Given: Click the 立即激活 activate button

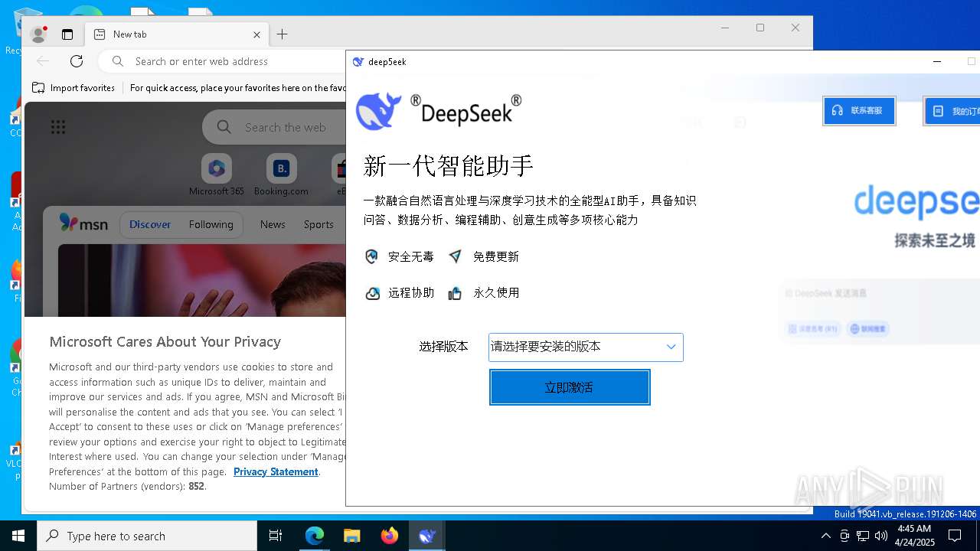Looking at the screenshot, I should tap(570, 387).
